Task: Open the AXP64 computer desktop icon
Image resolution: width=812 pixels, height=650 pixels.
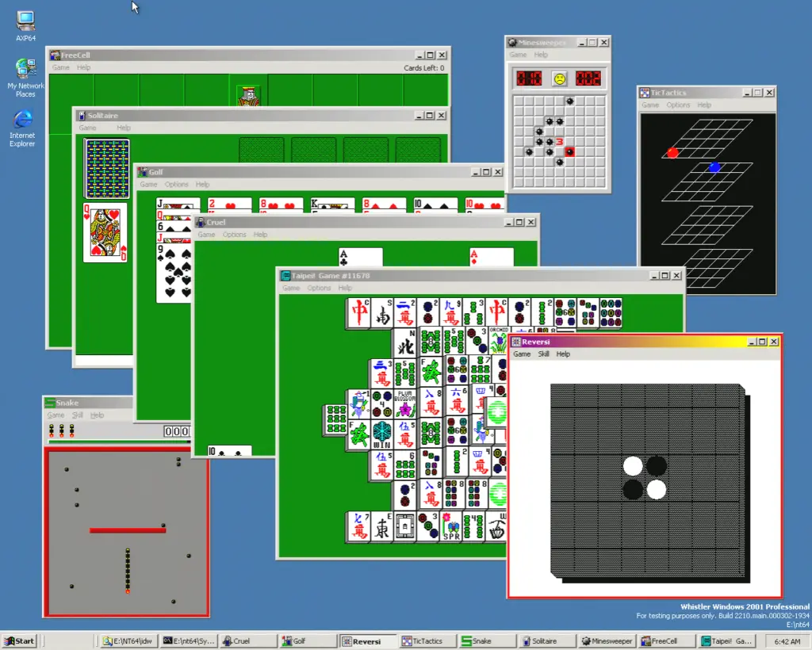Action: [x=25, y=26]
